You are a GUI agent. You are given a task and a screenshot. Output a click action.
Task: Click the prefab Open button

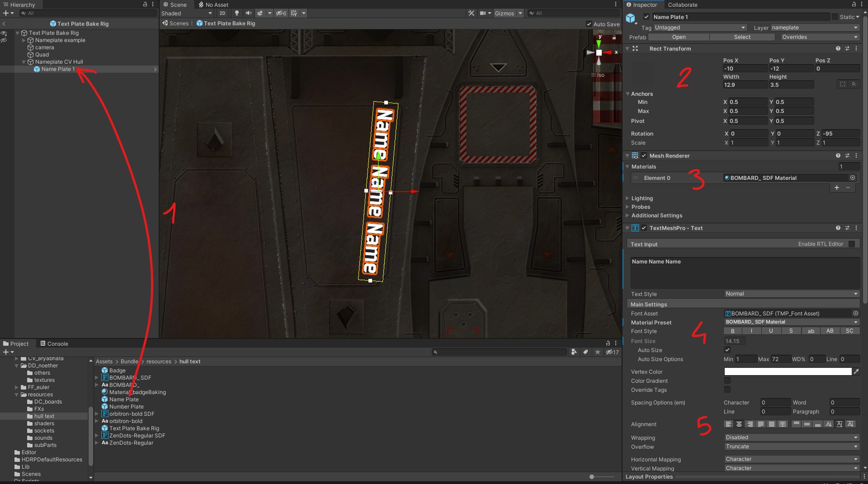[x=679, y=37]
